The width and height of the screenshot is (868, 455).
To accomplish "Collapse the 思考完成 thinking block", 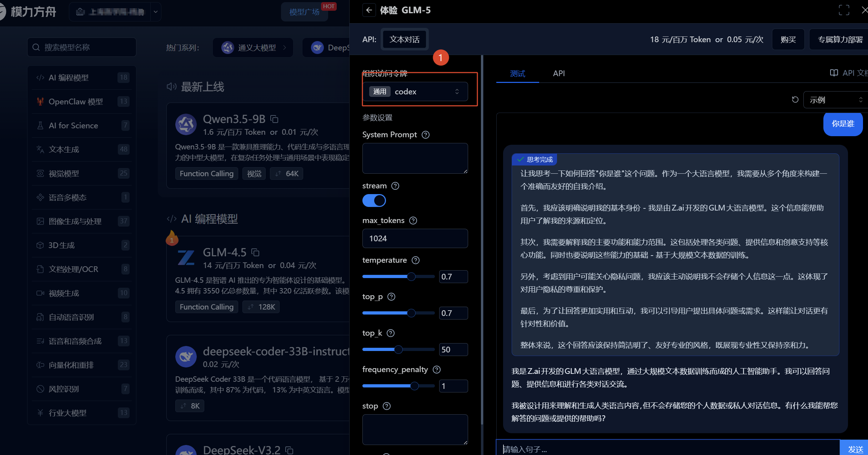I will 535,159.
